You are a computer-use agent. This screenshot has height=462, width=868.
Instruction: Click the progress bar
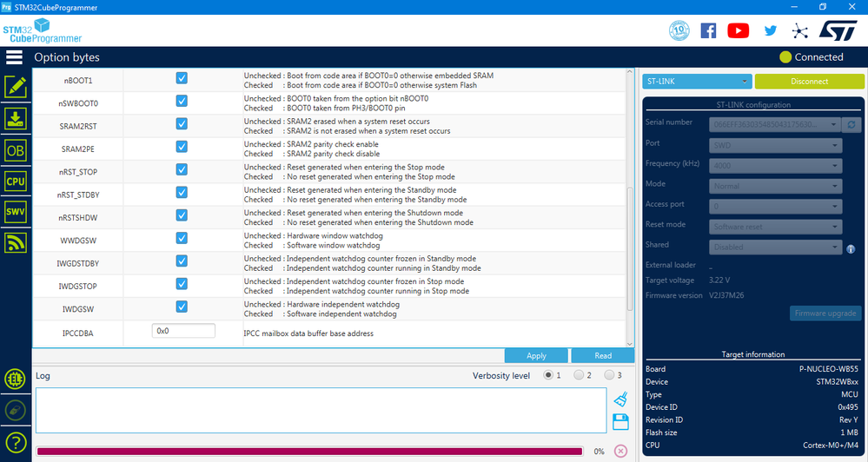click(x=309, y=452)
